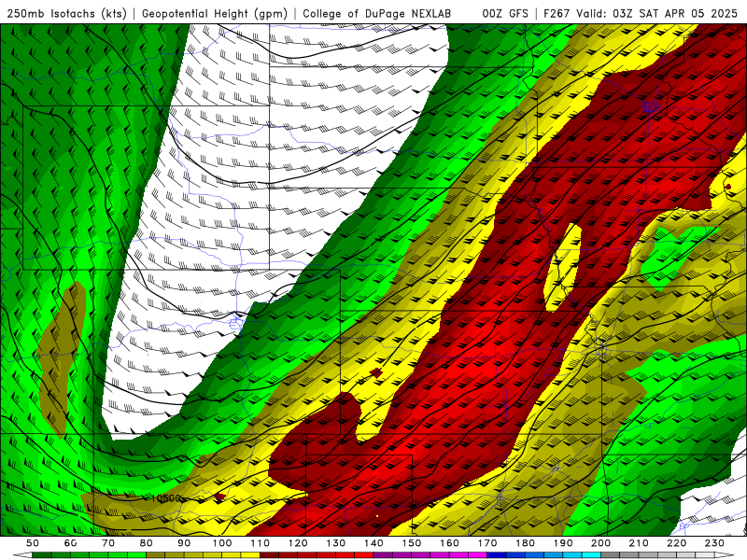The height and width of the screenshot is (560, 747).
Task: Click the '170' label on the color scale
Action: point(487,543)
